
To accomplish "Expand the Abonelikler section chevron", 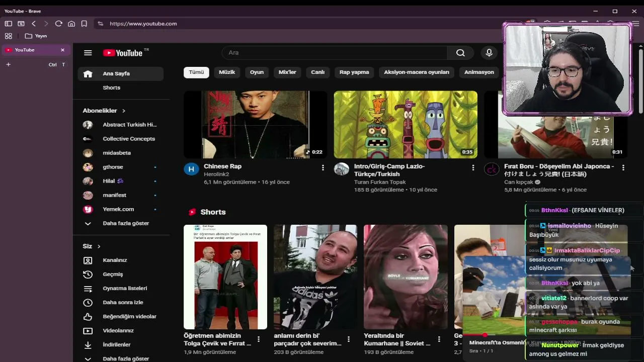I will pyautogui.click(x=123, y=111).
